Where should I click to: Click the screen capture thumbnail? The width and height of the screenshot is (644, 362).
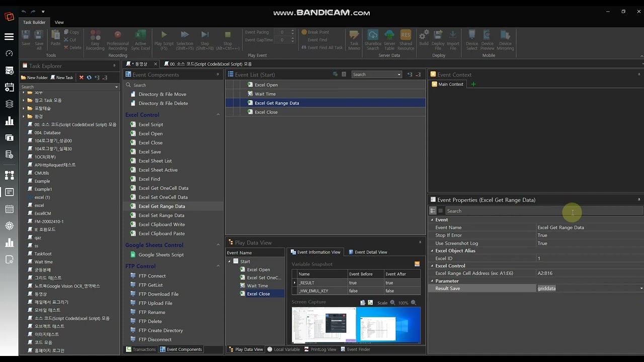tap(356, 325)
